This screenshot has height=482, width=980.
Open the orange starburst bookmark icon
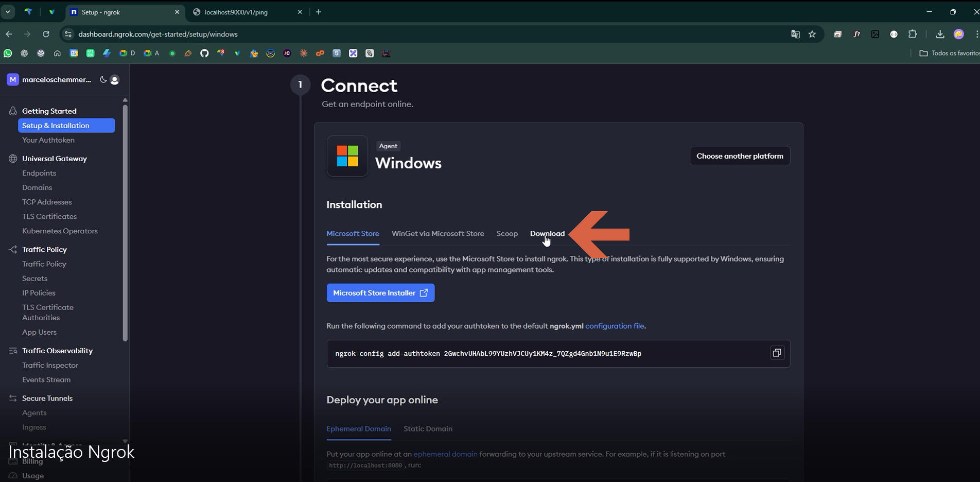[x=304, y=53]
